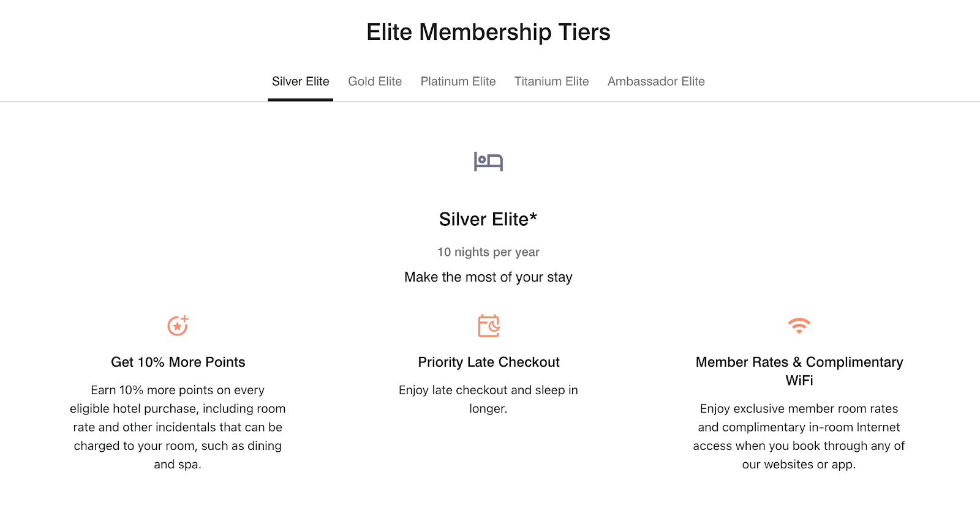
Task: Click the Silver Elite* title
Action: (488, 219)
